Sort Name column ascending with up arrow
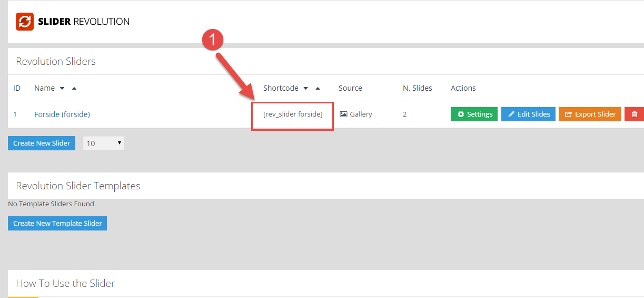This screenshot has width=644, height=298. 74,89
